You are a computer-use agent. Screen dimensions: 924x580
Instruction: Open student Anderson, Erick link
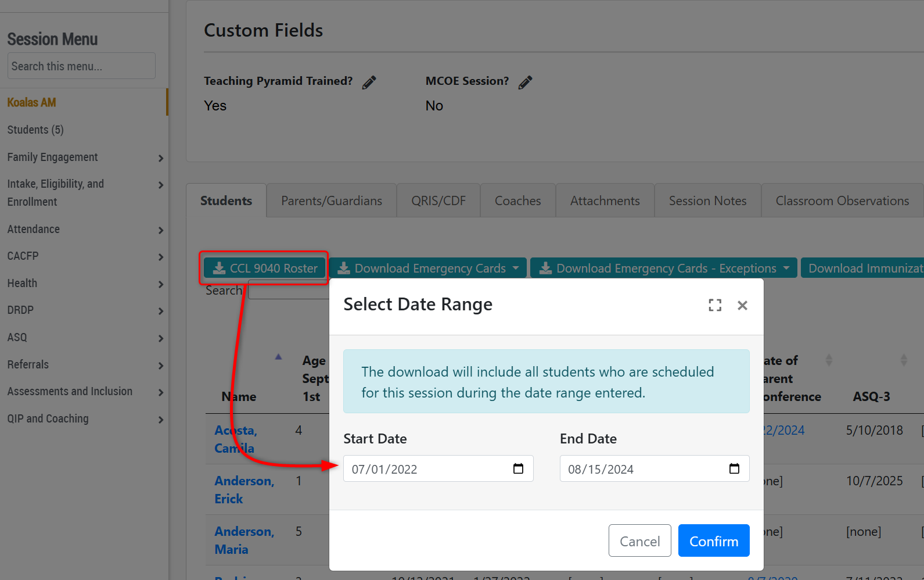pyautogui.click(x=243, y=489)
